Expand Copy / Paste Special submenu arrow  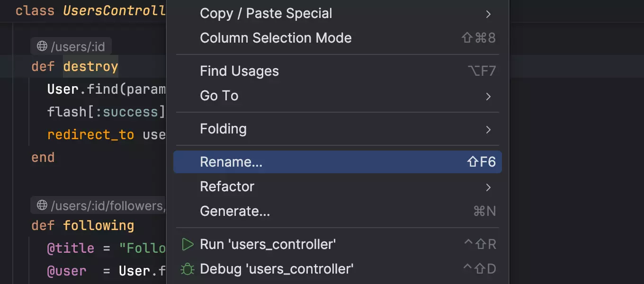[488, 14]
